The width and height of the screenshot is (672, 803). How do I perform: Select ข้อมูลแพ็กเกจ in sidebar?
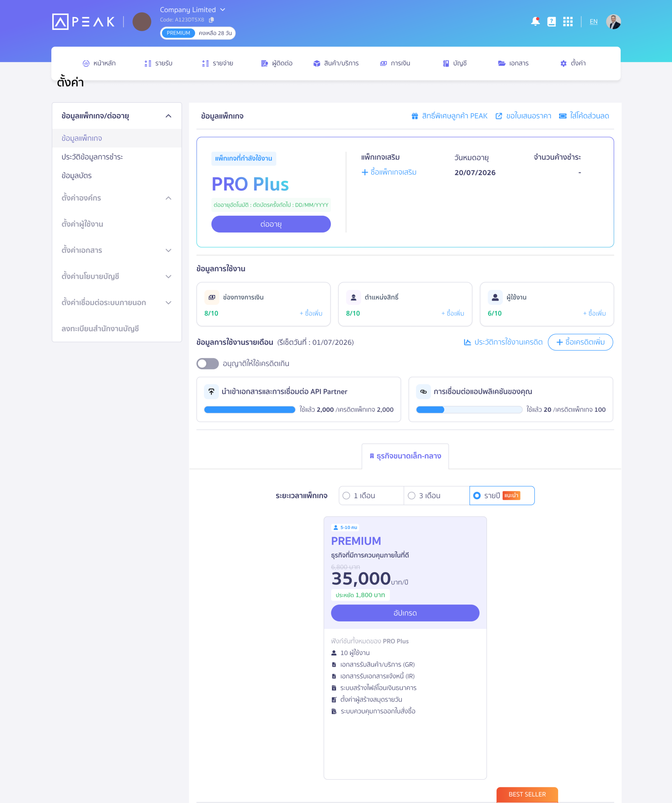coord(117,138)
